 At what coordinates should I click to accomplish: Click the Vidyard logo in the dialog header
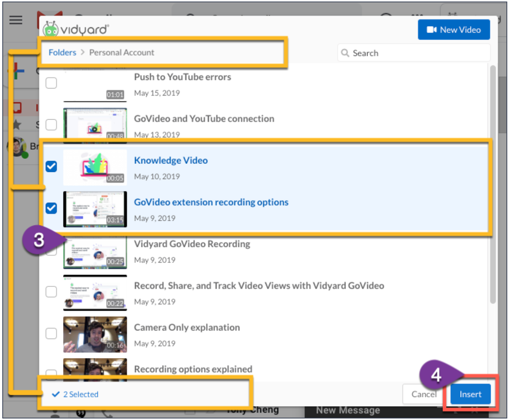pyautogui.click(x=75, y=28)
